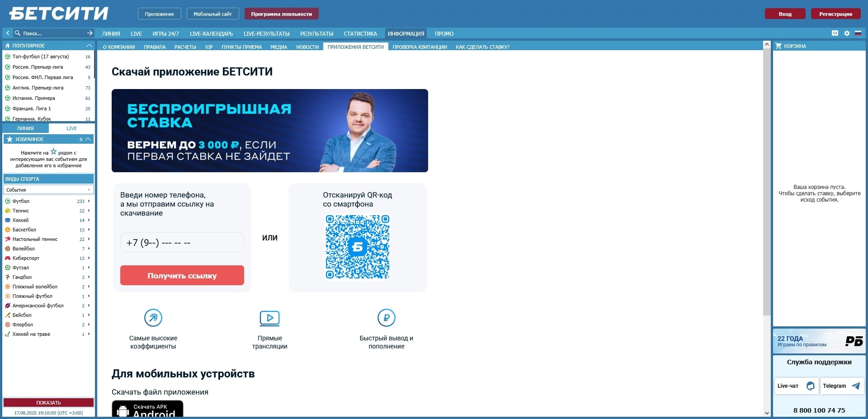Open the События dropdown in ВИДЫ СПОРТА
Viewport: 868px width, 419px height.
tap(48, 190)
